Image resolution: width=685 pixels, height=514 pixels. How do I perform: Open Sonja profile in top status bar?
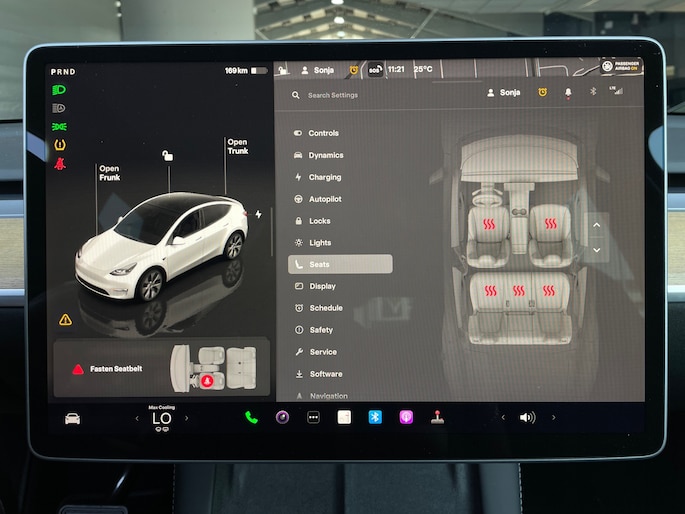tap(318, 70)
